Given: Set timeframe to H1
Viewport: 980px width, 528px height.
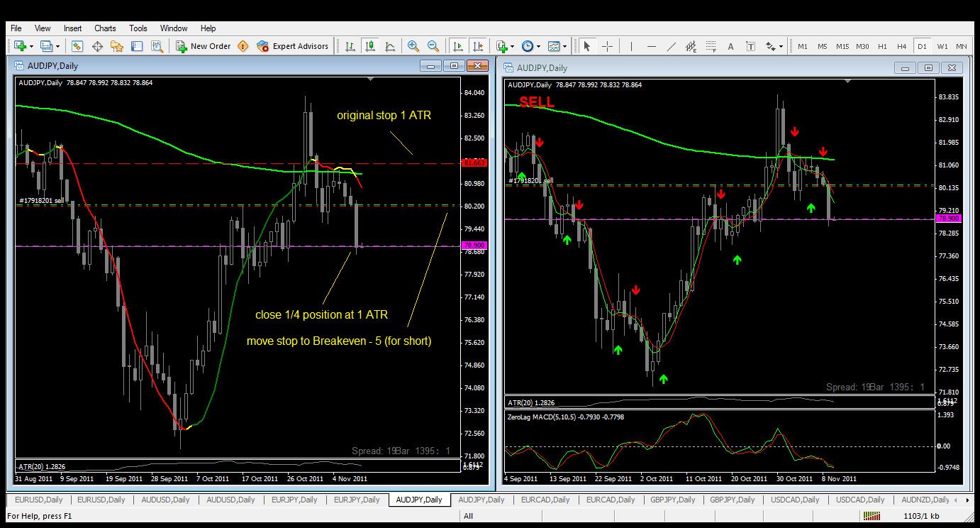Looking at the screenshot, I should click(x=882, y=46).
